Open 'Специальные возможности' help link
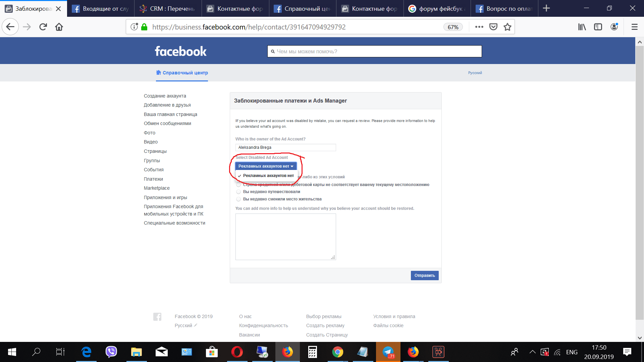The image size is (644, 362). [x=174, y=223]
